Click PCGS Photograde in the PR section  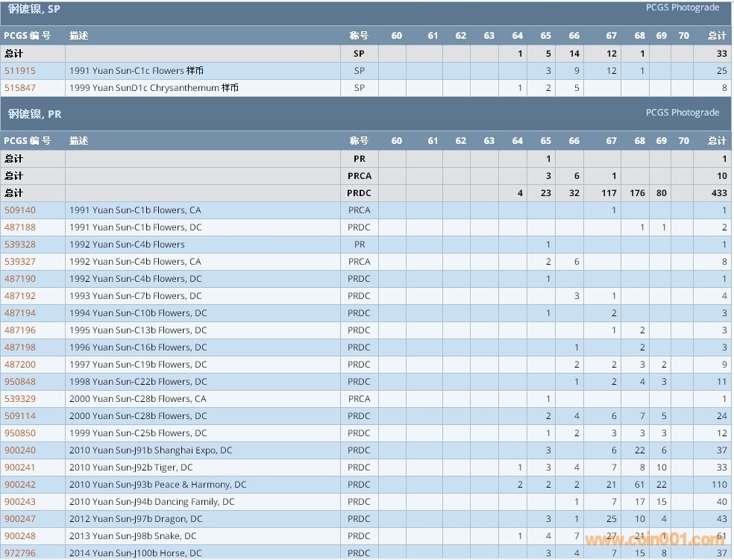coord(682,113)
